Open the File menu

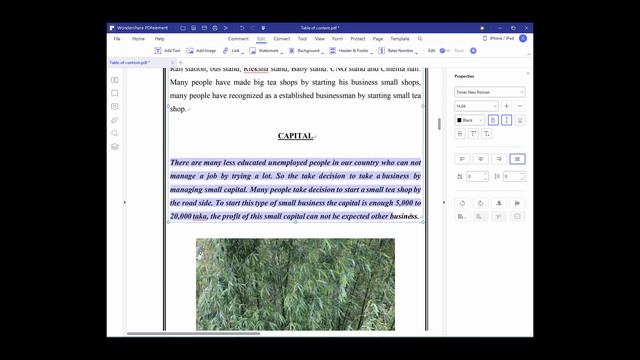click(x=117, y=39)
